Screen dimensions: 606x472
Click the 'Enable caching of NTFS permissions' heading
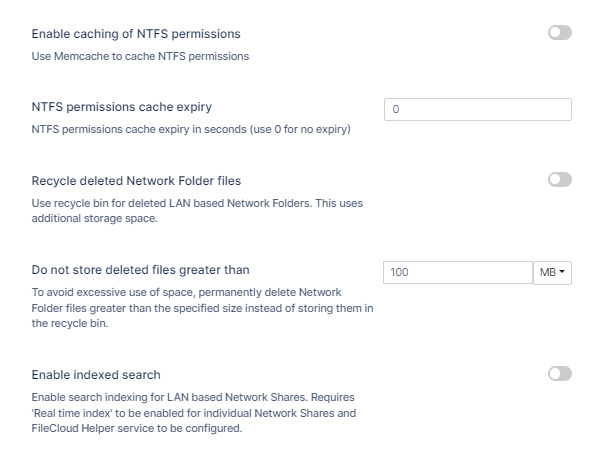tap(136, 34)
